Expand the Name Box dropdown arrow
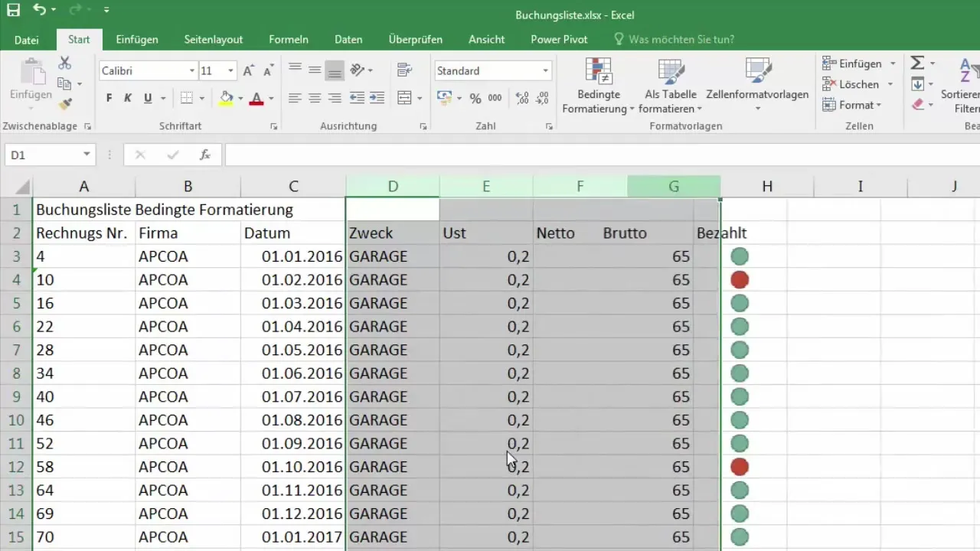Screen dimensions: 980x551 87,155
